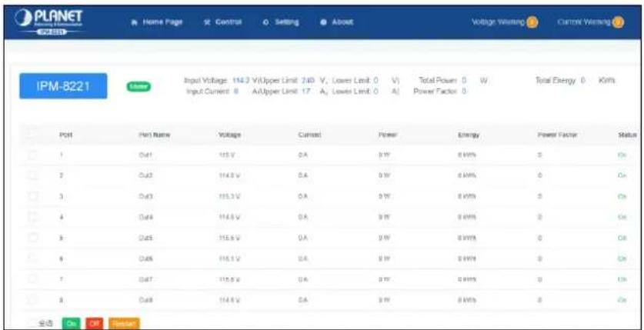This screenshot has height=330, width=644.
Task: Open the Home Page menu item
Action: (156, 22)
